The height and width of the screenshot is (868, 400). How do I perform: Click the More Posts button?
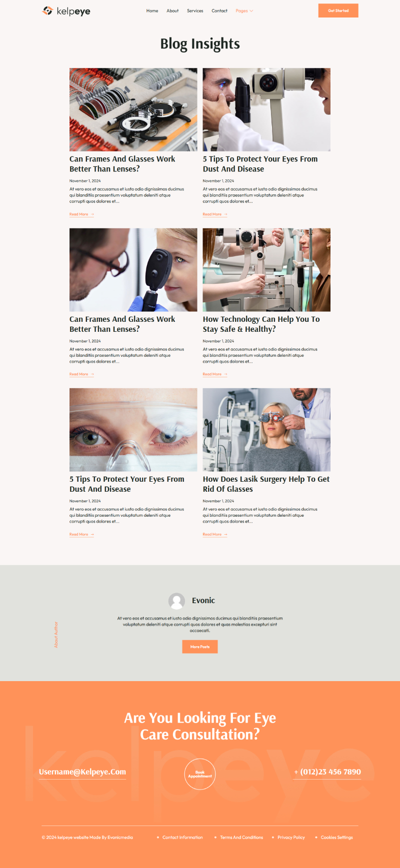coord(200,647)
